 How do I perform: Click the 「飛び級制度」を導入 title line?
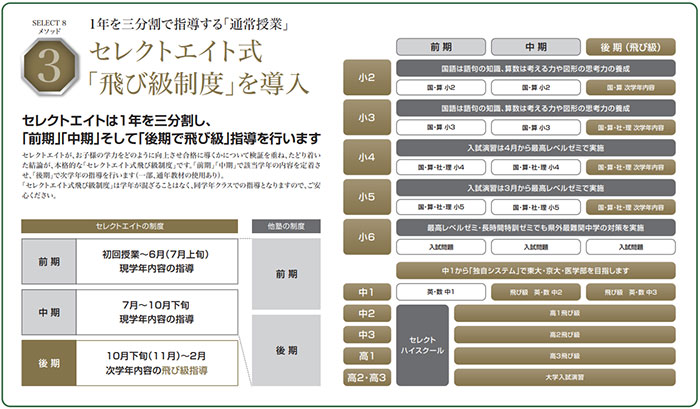[198, 83]
